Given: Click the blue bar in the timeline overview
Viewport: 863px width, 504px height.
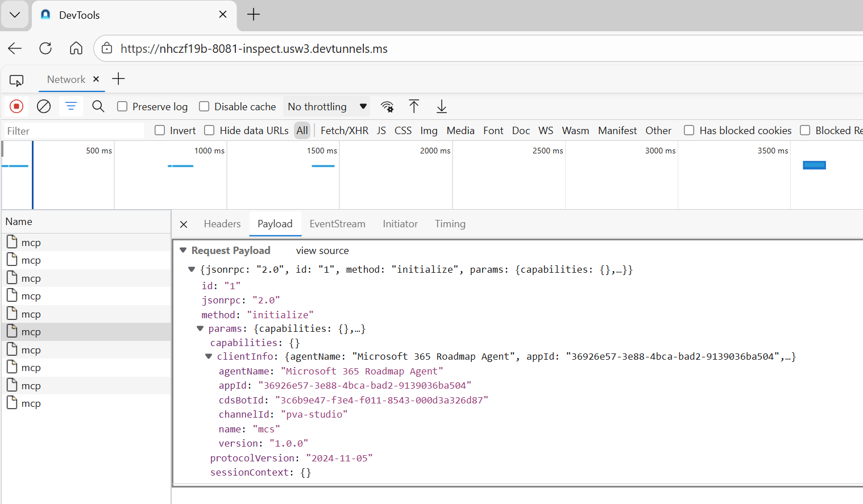Looking at the screenshot, I should coord(814,165).
